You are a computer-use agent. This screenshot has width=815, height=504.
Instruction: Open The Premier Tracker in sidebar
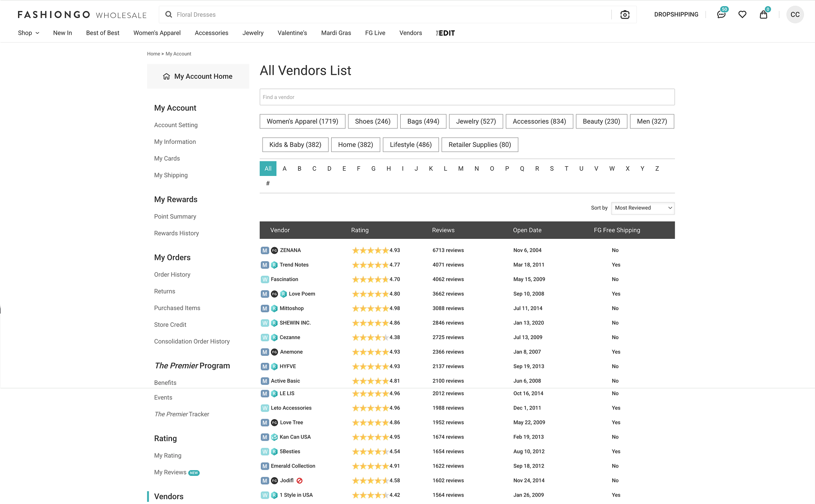[182, 414]
